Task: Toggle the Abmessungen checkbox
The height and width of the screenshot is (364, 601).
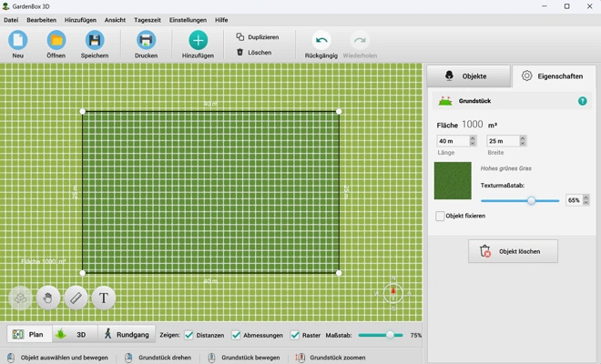Action: tap(237, 335)
